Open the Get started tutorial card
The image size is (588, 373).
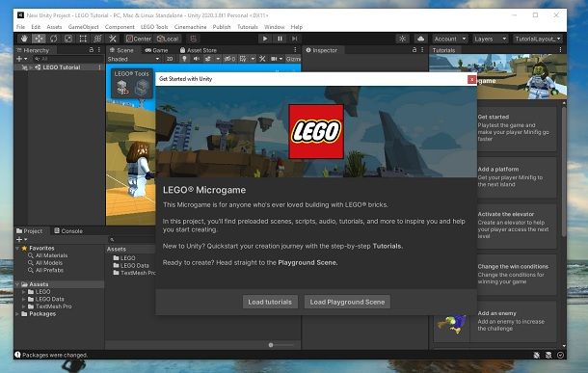coord(517,128)
